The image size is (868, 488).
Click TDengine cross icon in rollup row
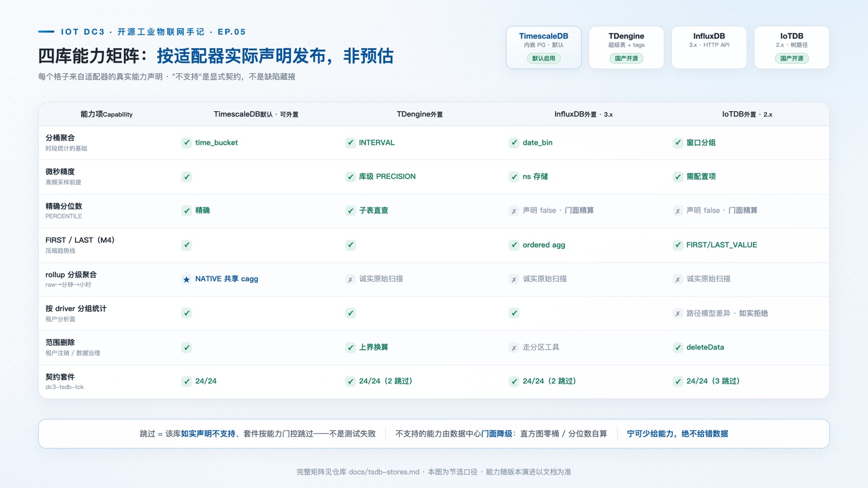coord(350,279)
